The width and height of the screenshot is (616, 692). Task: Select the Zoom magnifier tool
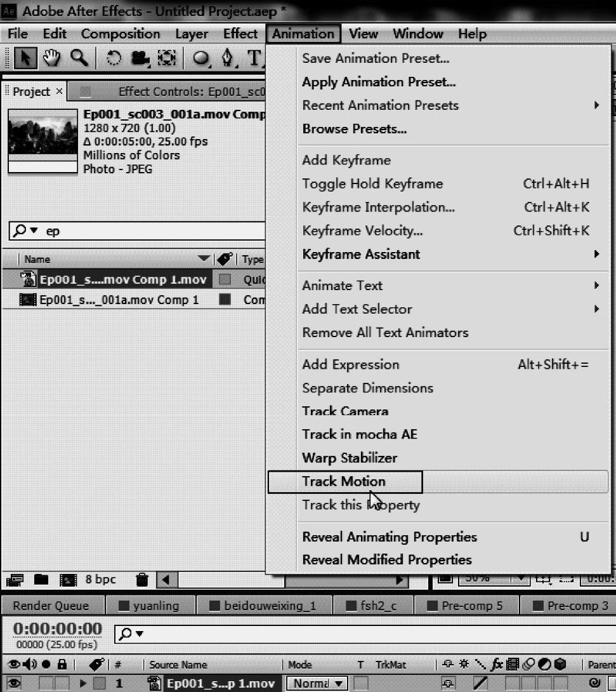pyautogui.click(x=79, y=58)
